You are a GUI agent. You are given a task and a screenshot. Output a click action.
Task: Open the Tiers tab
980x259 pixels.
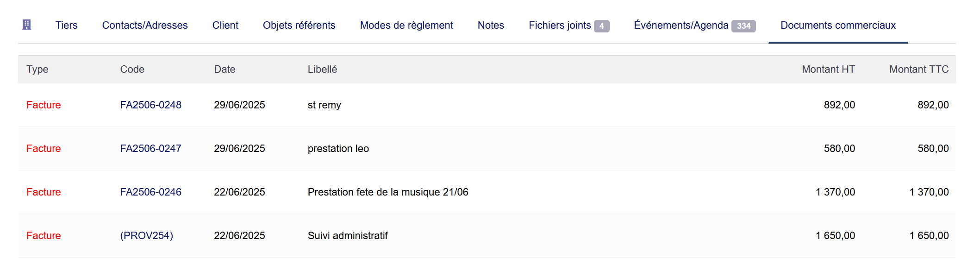pyautogui.click(x=66, y=25)
